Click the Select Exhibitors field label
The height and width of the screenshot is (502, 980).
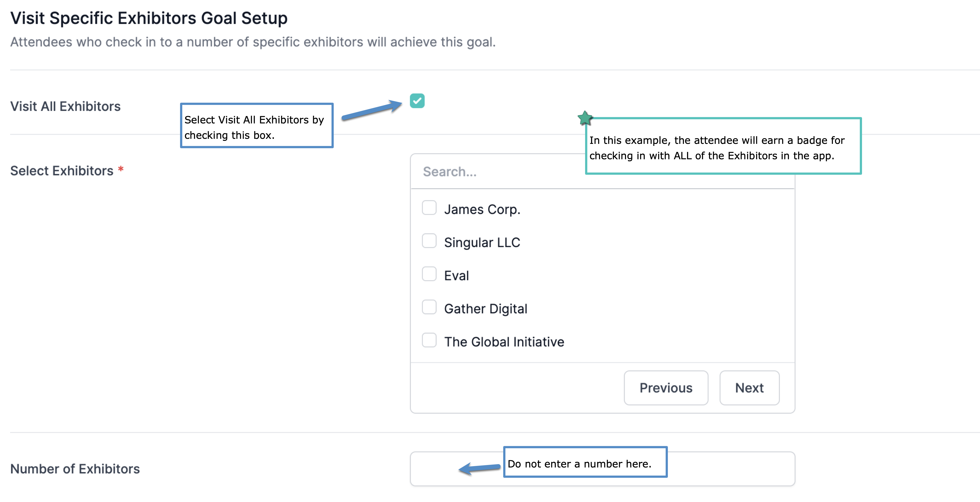62,171
